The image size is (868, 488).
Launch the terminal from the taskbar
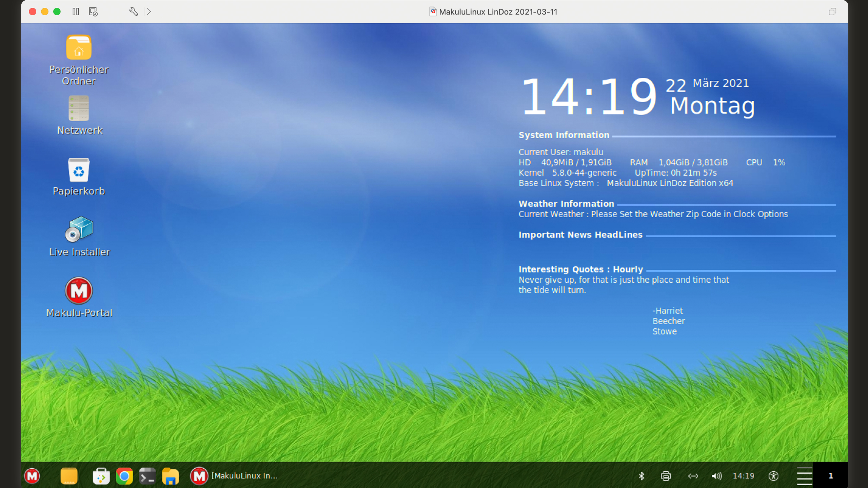point(147,476)
